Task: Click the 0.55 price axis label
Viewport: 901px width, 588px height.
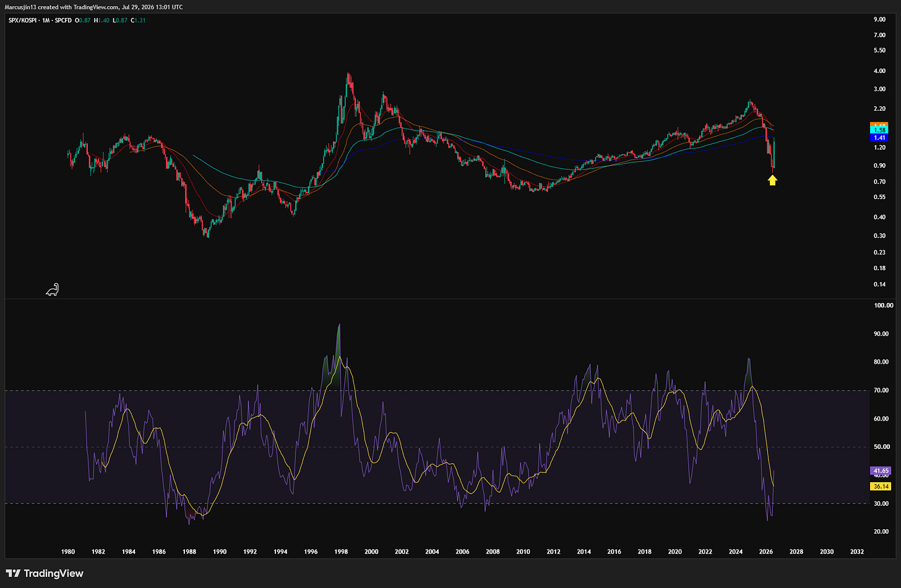Action: (x=879, y=197)
